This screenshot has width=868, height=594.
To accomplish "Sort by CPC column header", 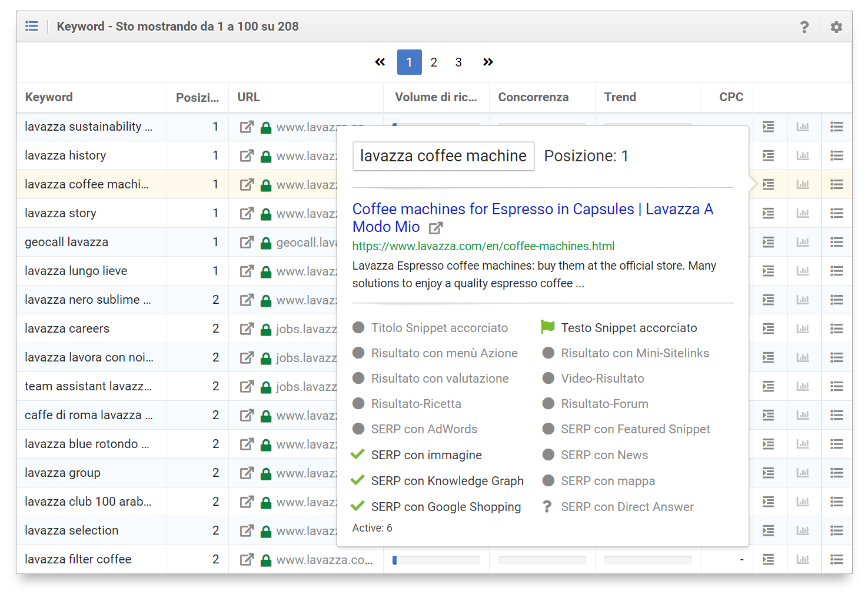I will coord(731,97).
